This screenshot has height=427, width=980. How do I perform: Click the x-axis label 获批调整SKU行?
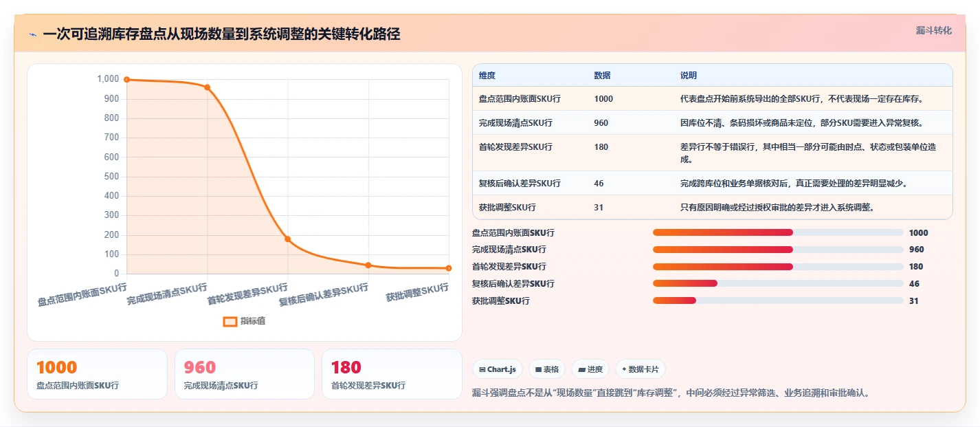(x=417, y=293)
